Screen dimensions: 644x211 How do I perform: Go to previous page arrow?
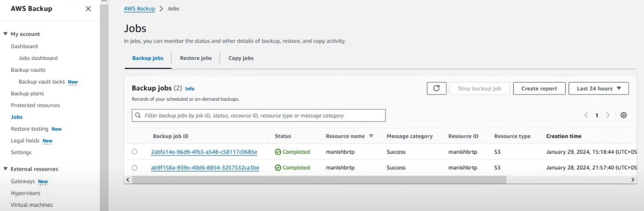click(587, 115)
